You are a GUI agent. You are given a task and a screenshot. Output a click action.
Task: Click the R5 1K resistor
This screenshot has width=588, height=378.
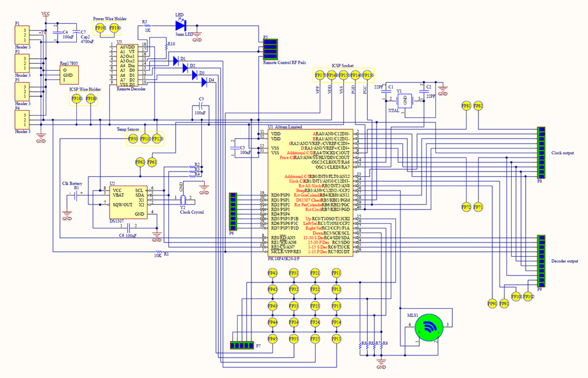(147, 26)
